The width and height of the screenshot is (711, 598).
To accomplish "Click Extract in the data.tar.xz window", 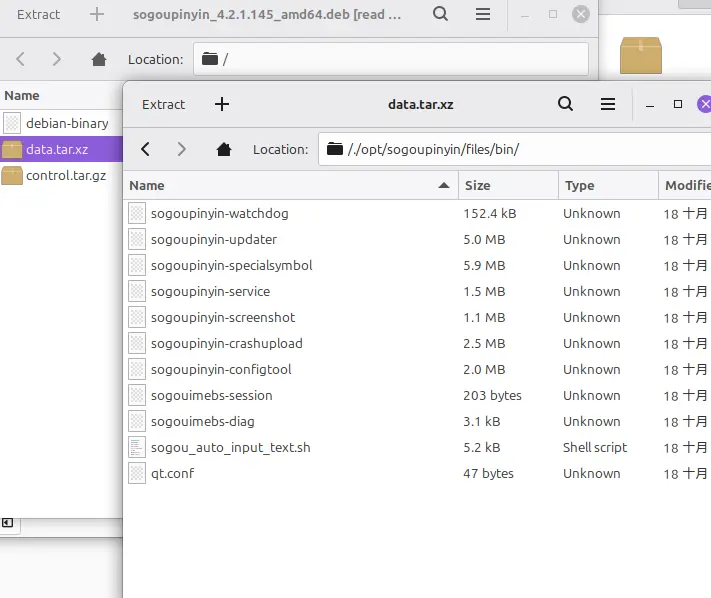I will 163,105.
